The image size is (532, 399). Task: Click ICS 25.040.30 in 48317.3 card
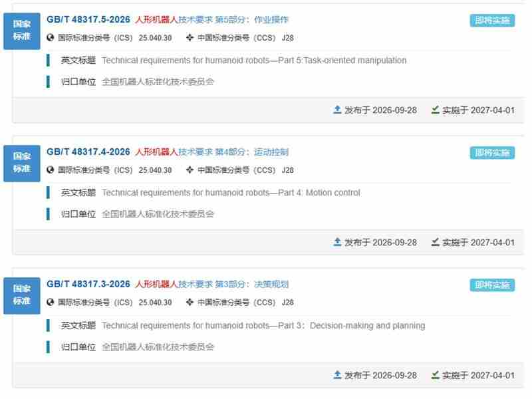point(155,303)
